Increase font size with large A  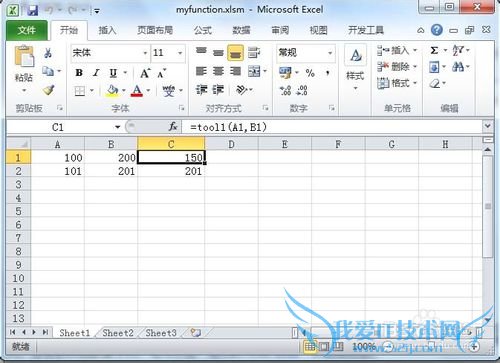coord(145,73)
